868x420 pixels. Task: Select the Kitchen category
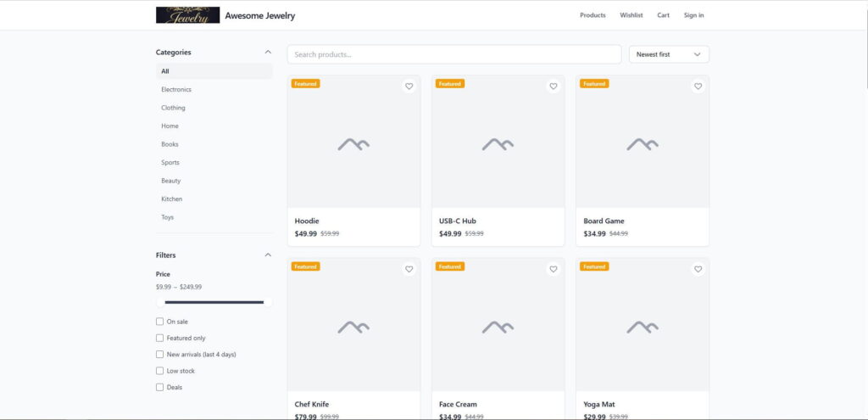coord(214,199)
